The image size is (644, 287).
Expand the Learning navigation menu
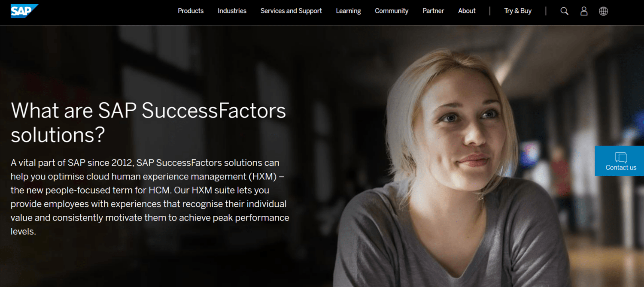pyautogui.click(x=348, y=11)
